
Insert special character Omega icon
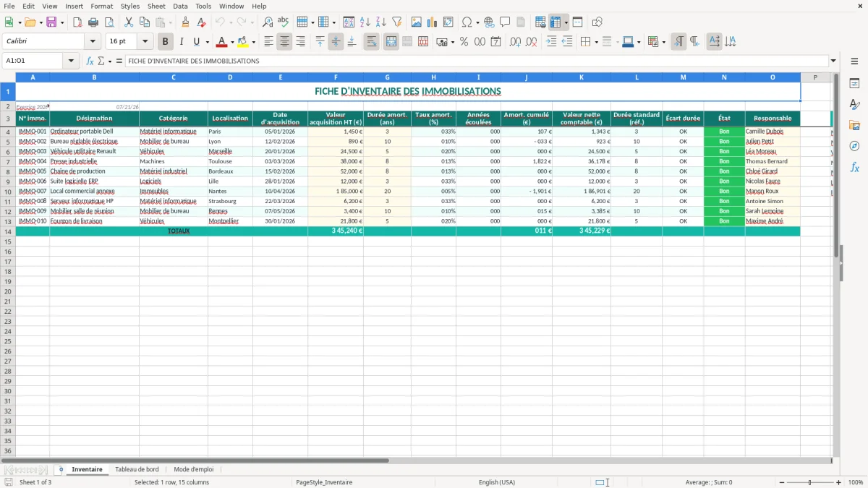pos(467,22)
